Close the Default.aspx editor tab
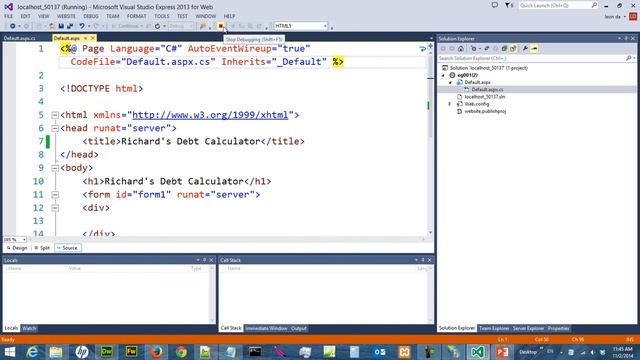The height and width of the screenshot is (360, 640). [93, 38]
